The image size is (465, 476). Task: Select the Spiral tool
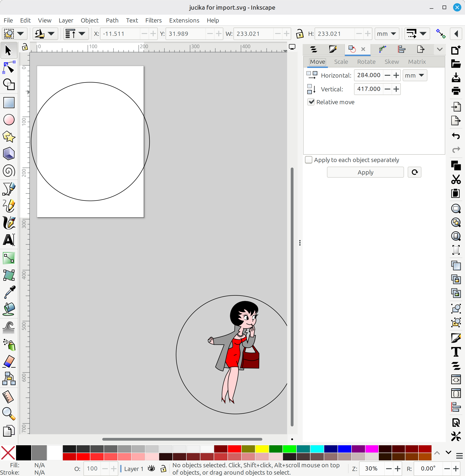point(9,171)
